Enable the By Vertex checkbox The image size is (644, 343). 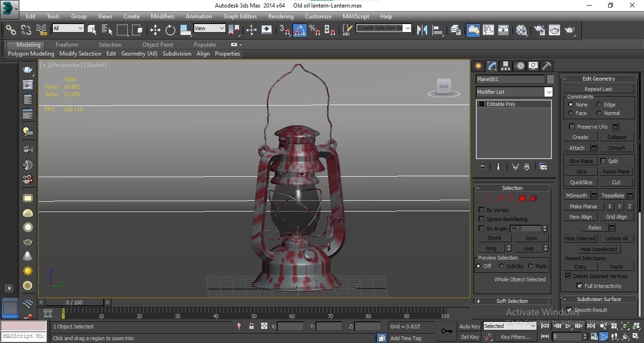481,210
